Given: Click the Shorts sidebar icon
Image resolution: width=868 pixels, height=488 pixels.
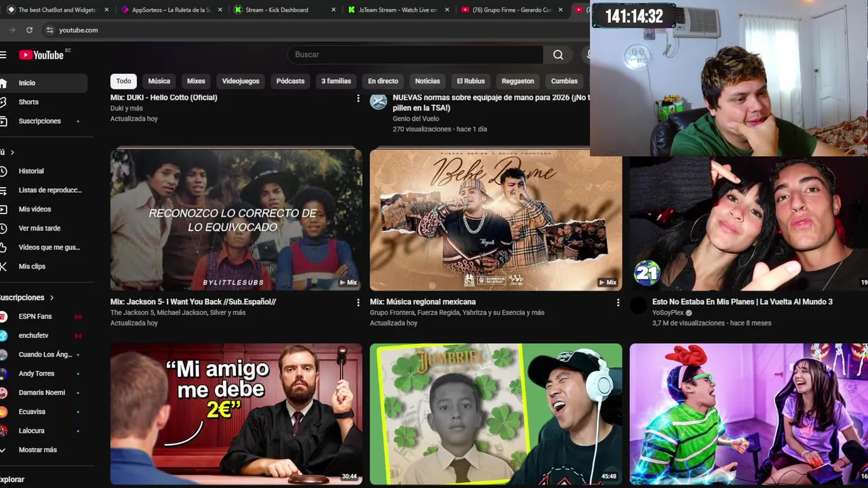Looking at the screenshot, I should pos(3,102).
